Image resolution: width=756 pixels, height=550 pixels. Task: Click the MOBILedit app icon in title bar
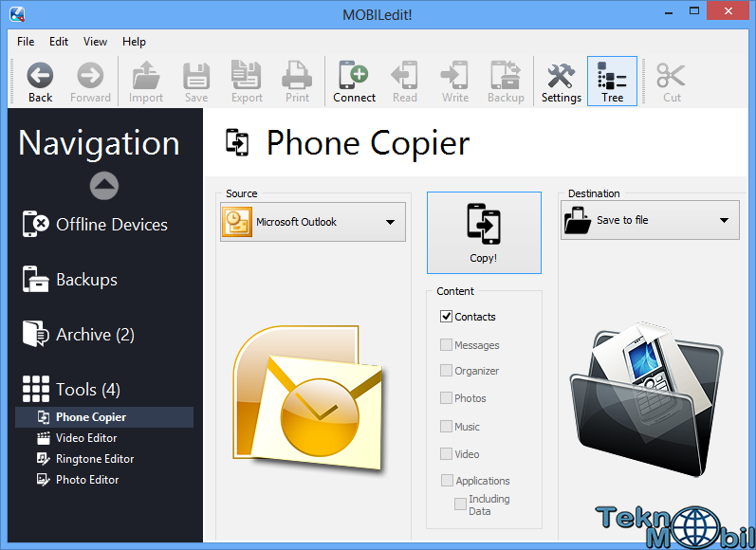(17, 14)
